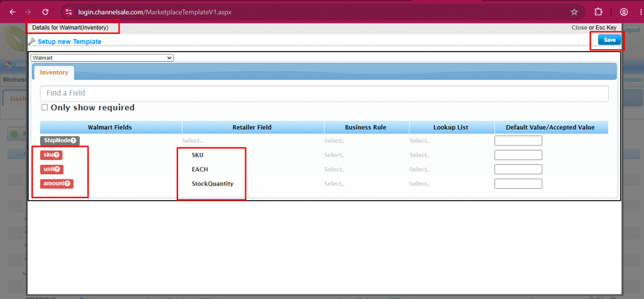
Task: Click Default Value box for unit row
Action: 518,169
